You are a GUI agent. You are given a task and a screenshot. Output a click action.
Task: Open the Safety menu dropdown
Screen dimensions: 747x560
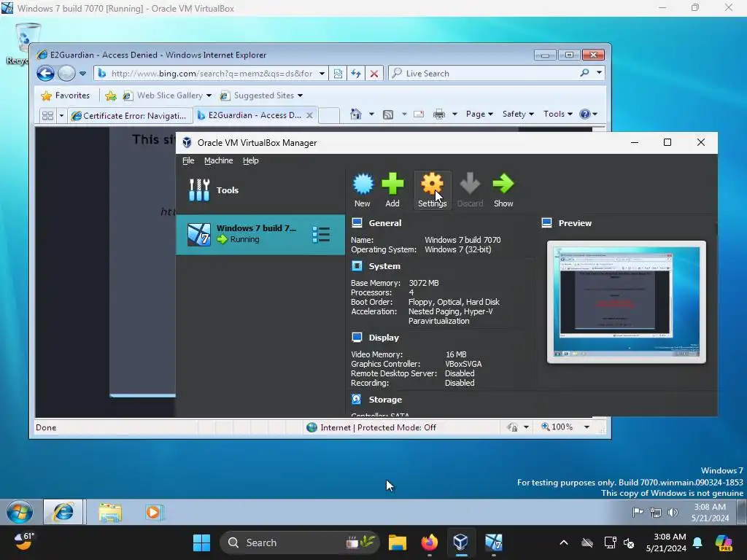pos(518,114)
